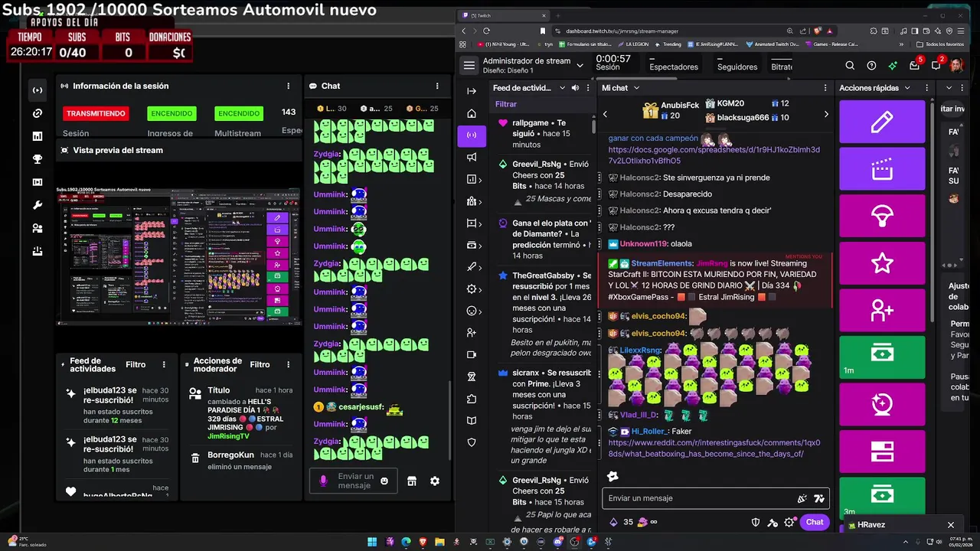Click the add-user quick action tile
Image resolution: width=980 pixels, height=551 pixels.
pos(882,311)
